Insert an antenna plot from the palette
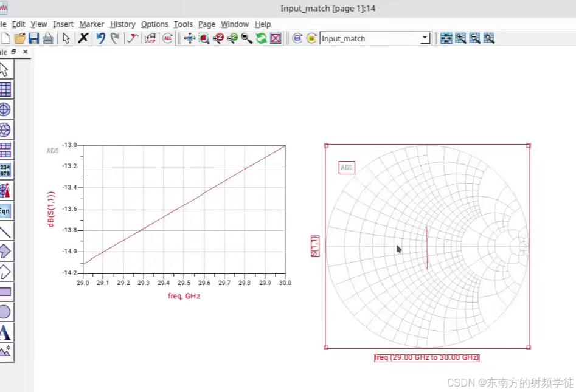 (x=5, y=190)
